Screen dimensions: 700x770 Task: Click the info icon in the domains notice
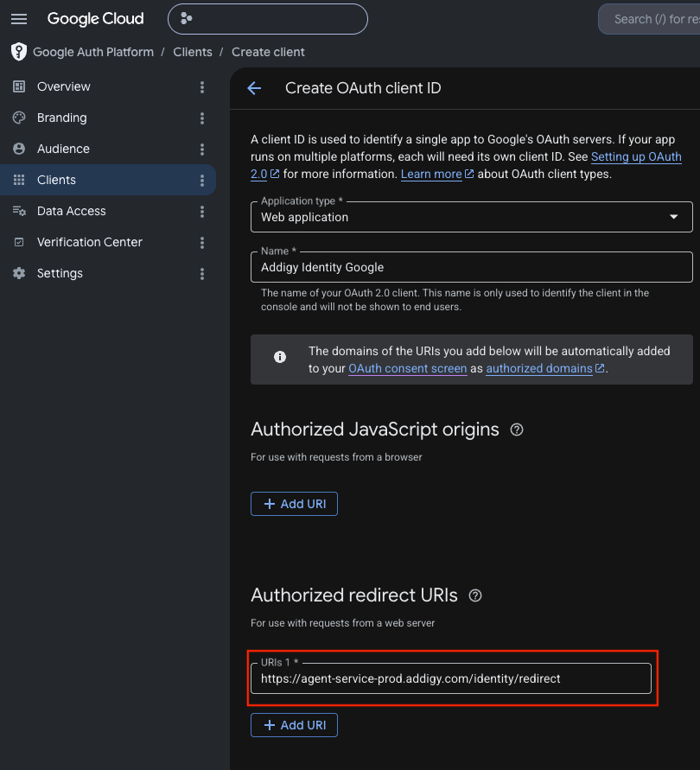(280, 357)
